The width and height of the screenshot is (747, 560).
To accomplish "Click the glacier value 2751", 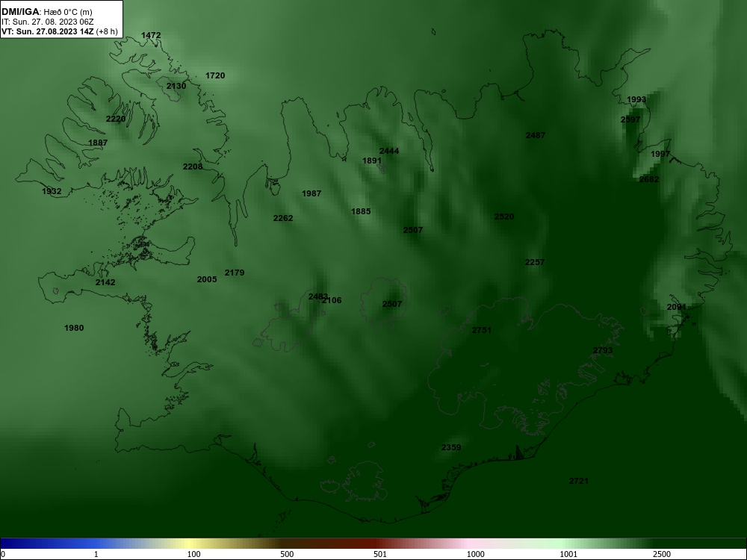I will (481, 329).
